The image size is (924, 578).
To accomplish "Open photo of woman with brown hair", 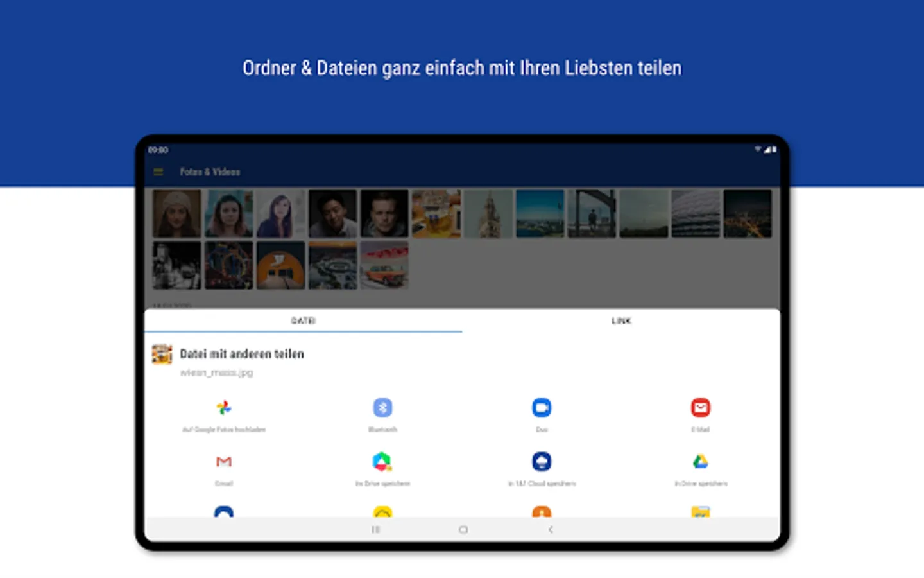I will tap(228, 213).
